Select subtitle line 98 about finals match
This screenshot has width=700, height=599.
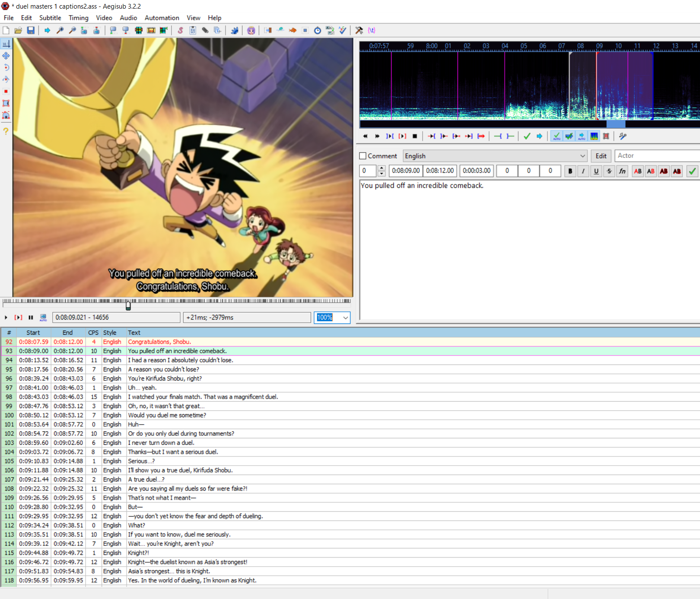(x=203, y=397)
